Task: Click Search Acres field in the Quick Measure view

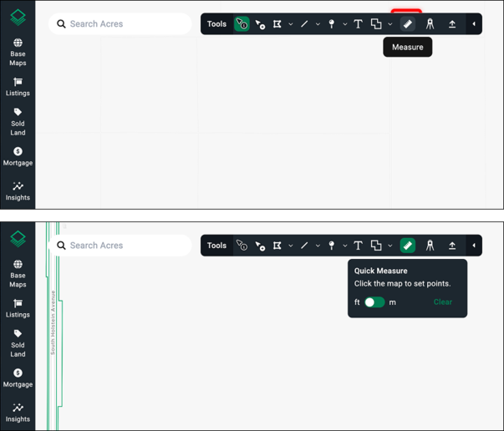Action: pos(120,246)
